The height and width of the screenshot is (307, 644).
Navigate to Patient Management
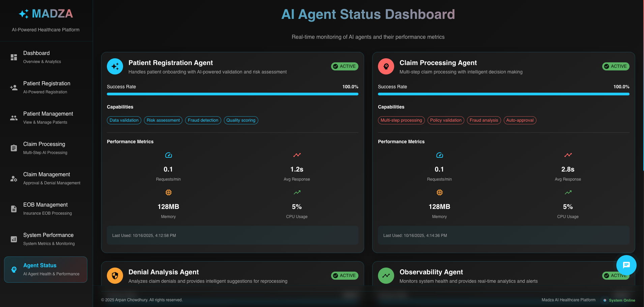[x=46, y=118]
